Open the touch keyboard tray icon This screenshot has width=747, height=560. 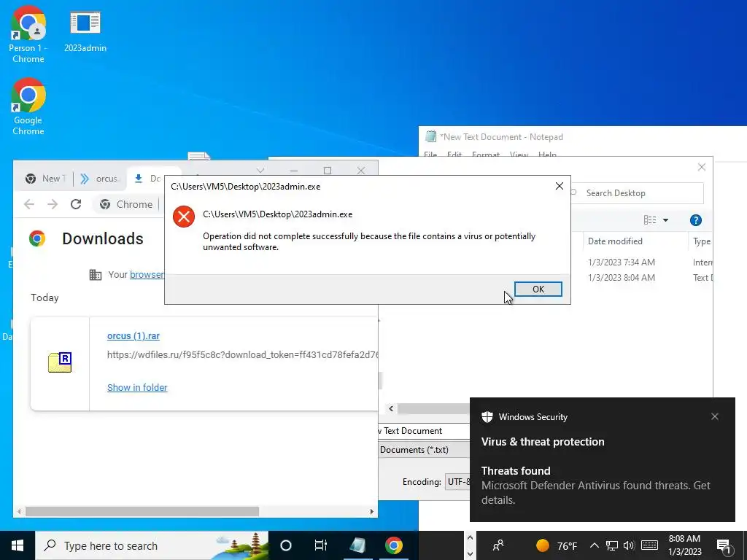[x=649, y=545]
